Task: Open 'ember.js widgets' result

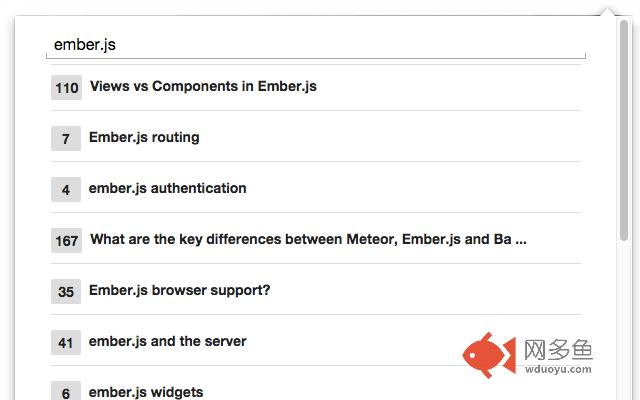Action: (x=146, y=392)
